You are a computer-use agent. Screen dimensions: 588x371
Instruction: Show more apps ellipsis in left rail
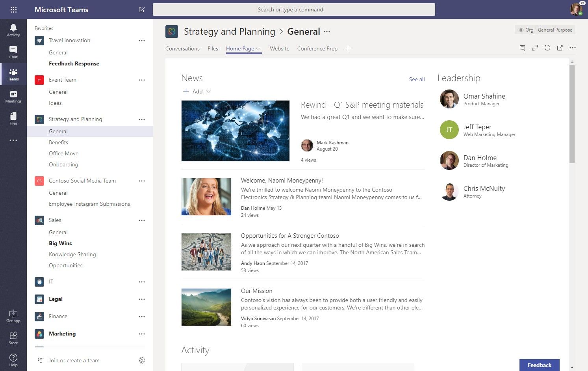pos(13,140)
